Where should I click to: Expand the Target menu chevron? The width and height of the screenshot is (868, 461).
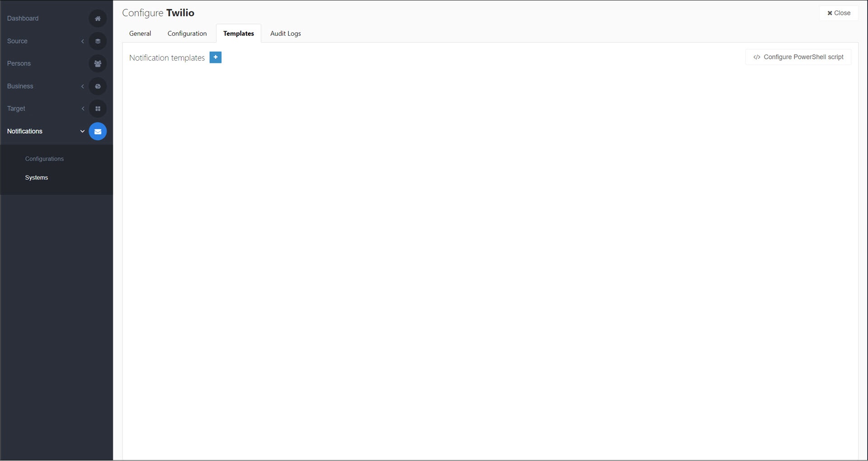pos(83,109)
